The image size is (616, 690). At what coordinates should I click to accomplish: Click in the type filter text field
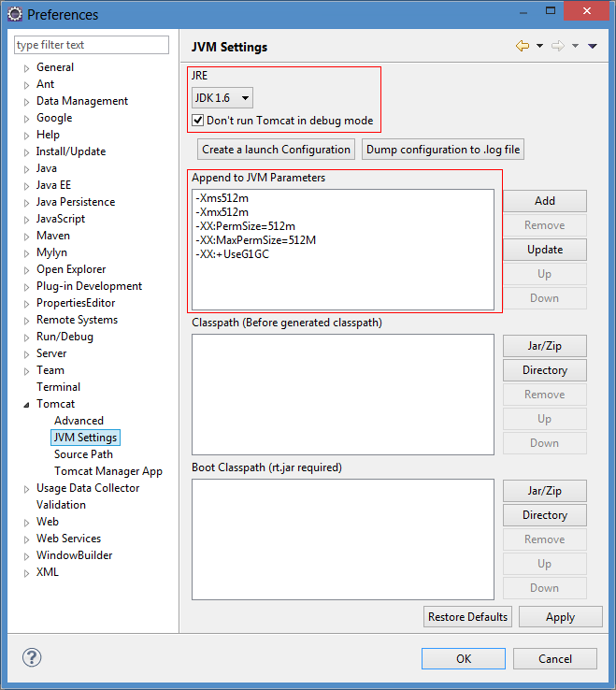[92, 45]
